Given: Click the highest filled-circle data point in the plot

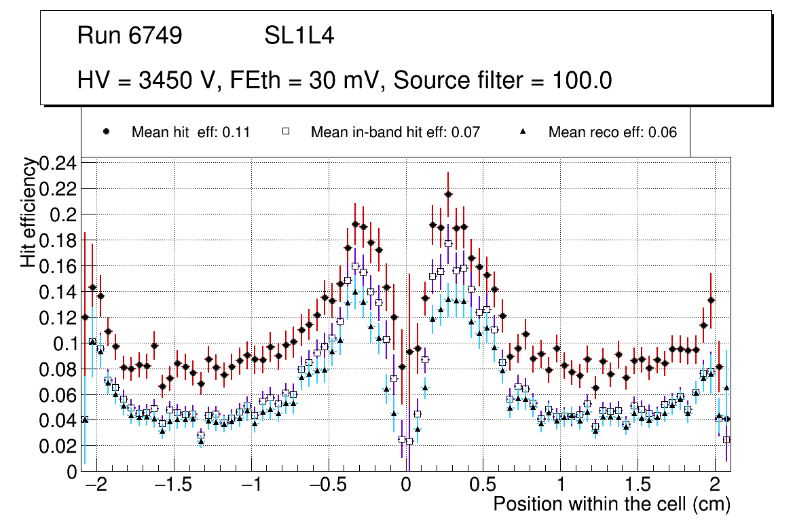Looking at the screenshot, I should (448, 195).
